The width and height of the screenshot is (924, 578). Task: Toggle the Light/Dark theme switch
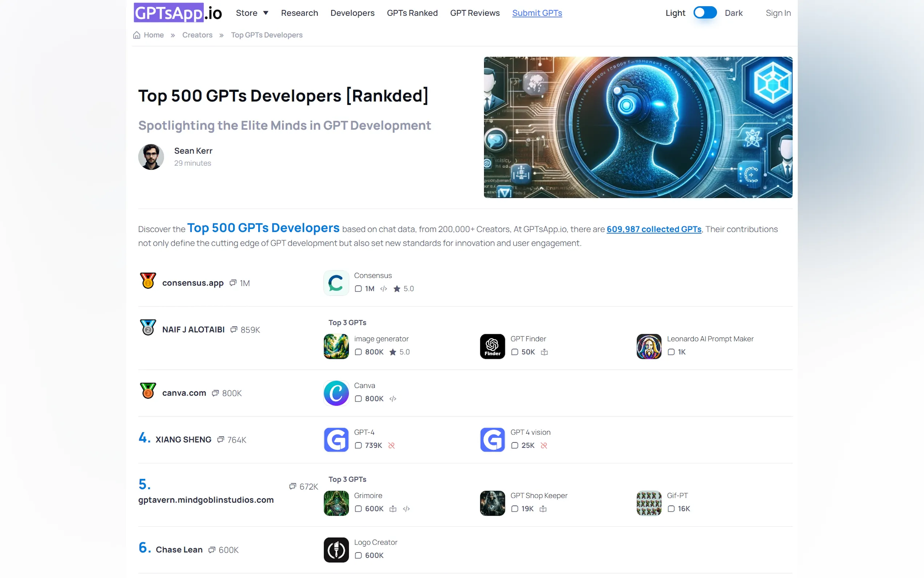[x=705, y=13]
